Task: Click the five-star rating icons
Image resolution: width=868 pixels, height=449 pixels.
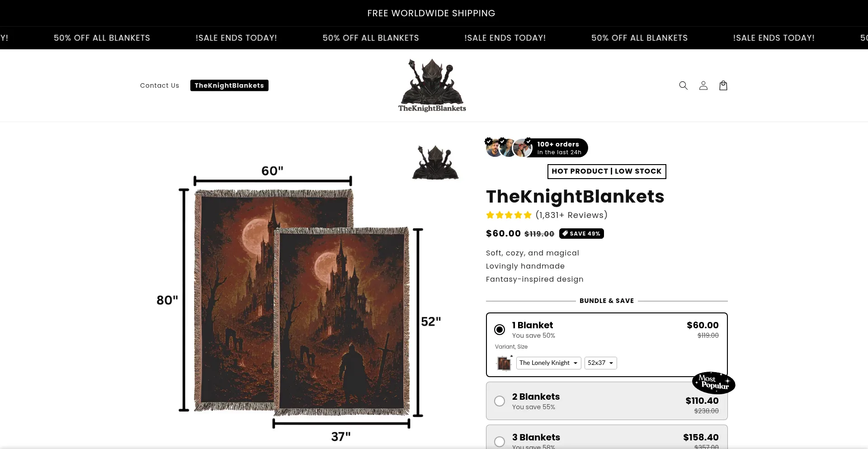Action: point(509,215)
